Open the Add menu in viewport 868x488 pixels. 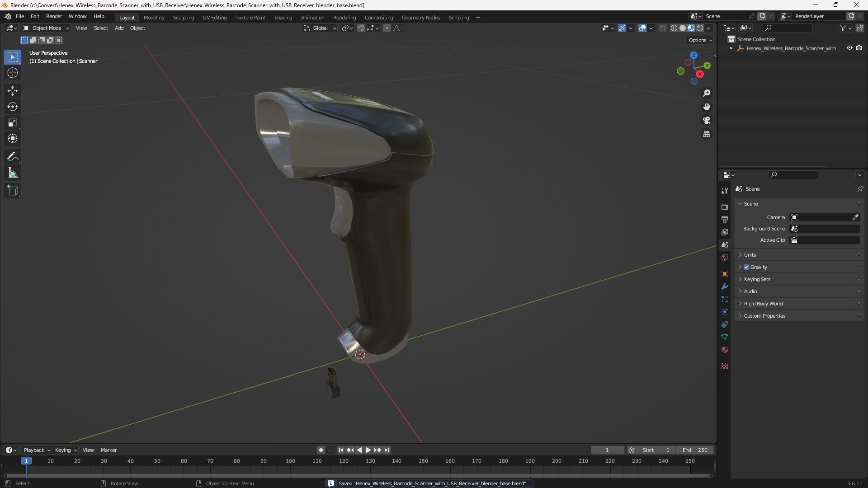coord(119,28)
